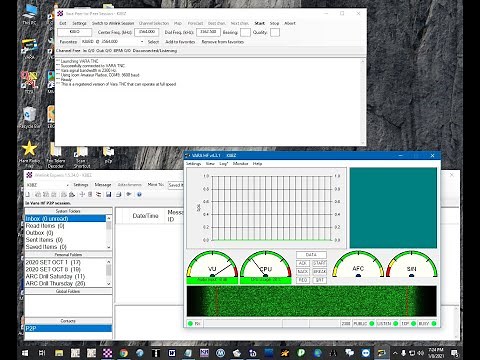Click Start in the session window menu
The height and width of the screenshot is (360, 480).
click(x=259, y=23)
